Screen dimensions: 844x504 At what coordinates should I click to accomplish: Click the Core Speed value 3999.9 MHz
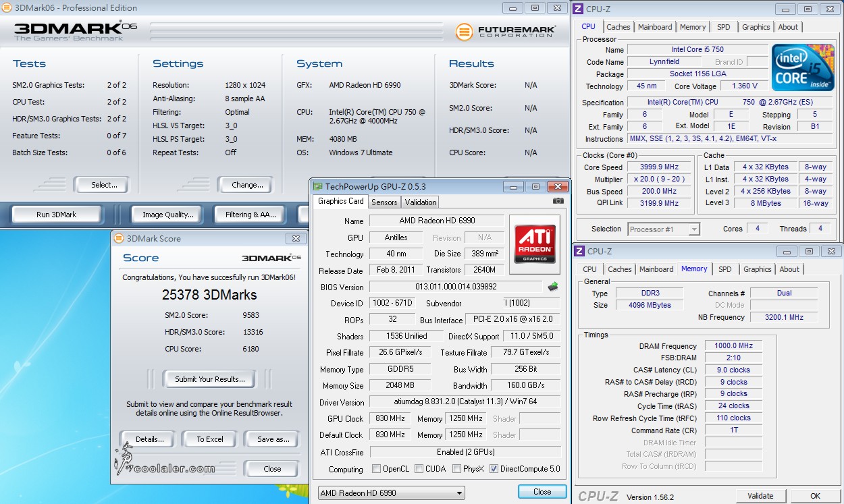click(x=660, y=167)
